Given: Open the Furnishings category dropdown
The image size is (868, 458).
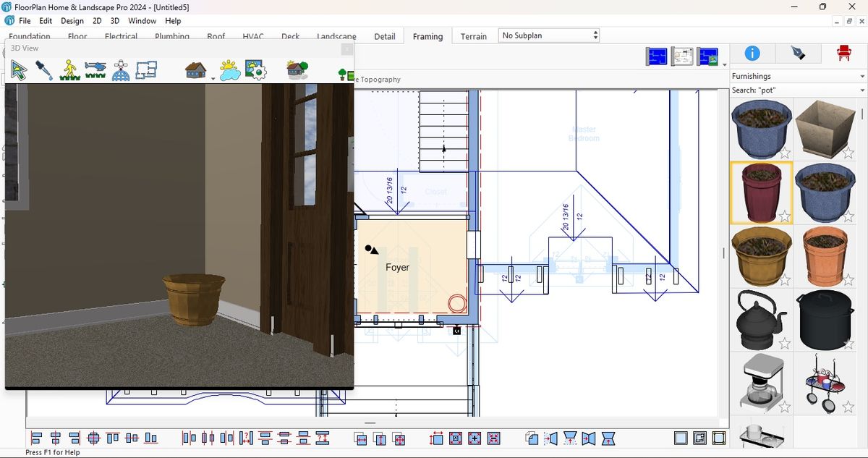Looking at the screenshot, I should pos(861,75).
